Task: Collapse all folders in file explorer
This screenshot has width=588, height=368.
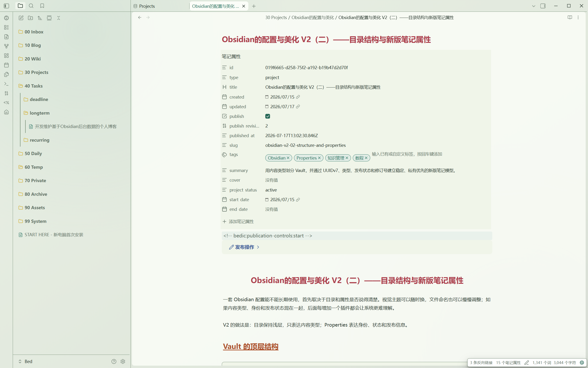Action: 59,18
